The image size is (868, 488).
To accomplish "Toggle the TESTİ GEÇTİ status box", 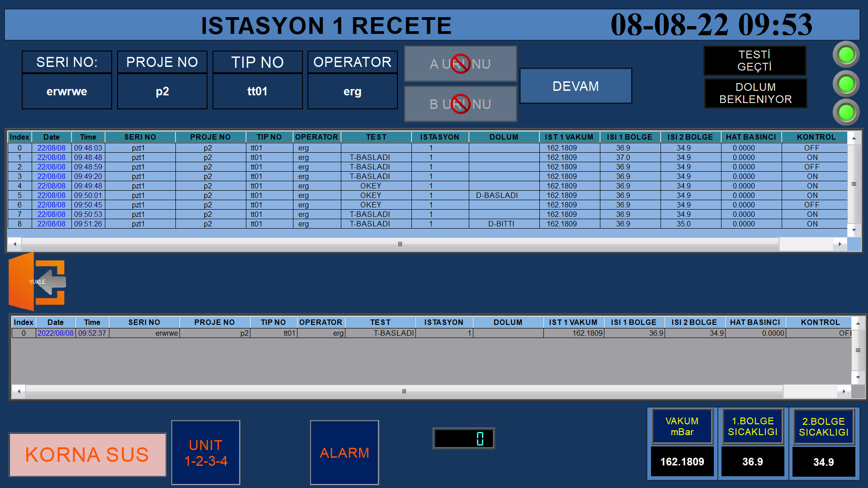I will (x=755, y=61).
